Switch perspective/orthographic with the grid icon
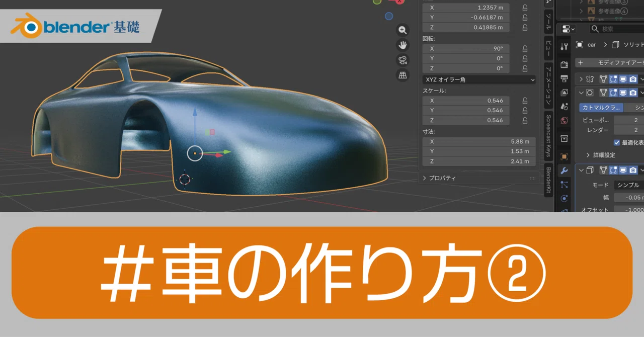Screen dimensions: 644x337 [403, 75]
